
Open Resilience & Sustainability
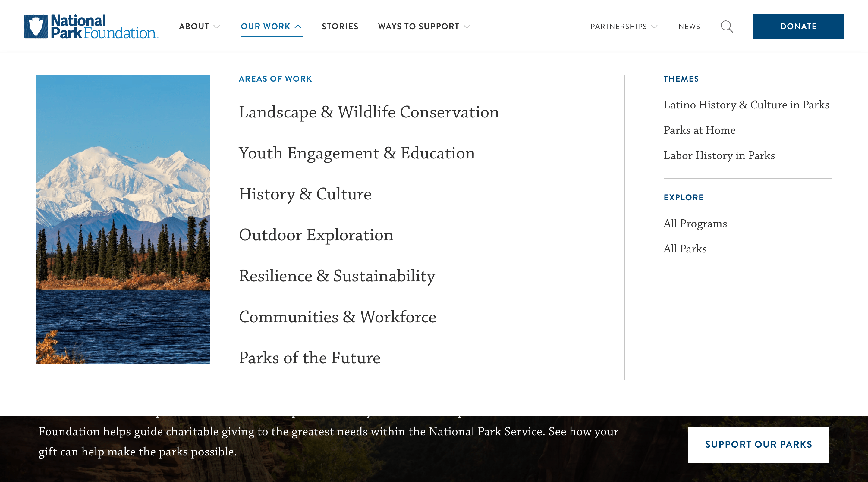coord(337,276)
